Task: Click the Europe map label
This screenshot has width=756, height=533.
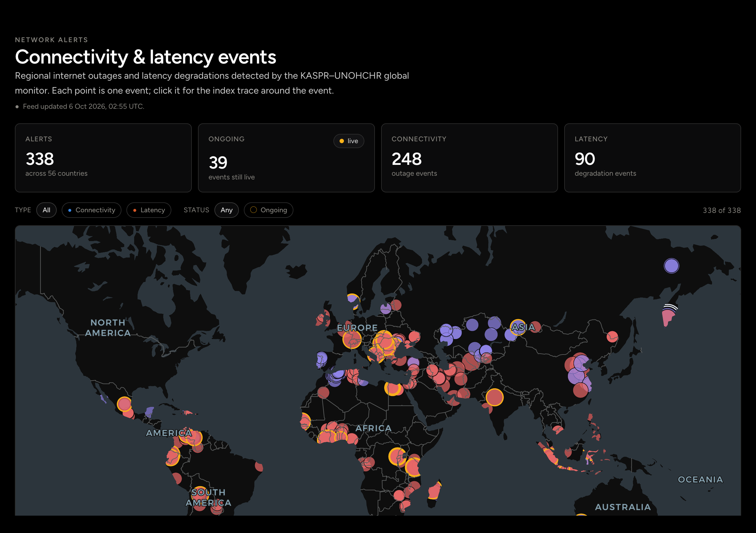Action: (357, 328)
